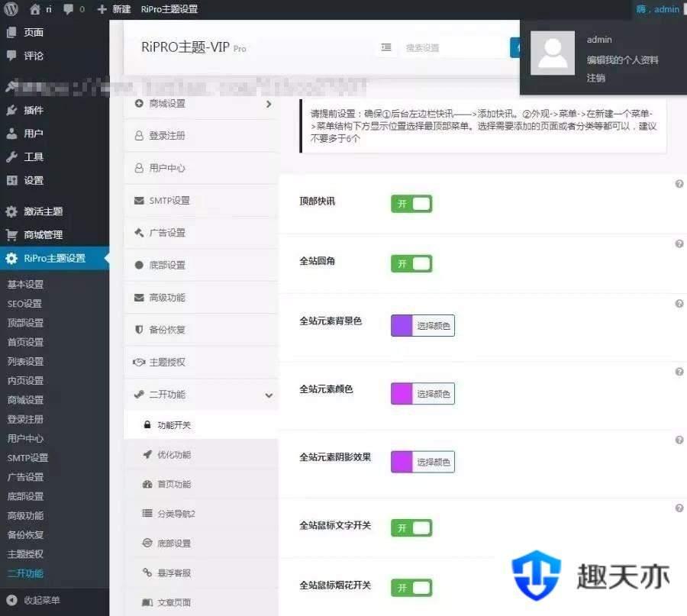Open 首页设置 submenu item
Viewport: 687px width, 616px height.
pyautogui.click(x=25, y=342)
